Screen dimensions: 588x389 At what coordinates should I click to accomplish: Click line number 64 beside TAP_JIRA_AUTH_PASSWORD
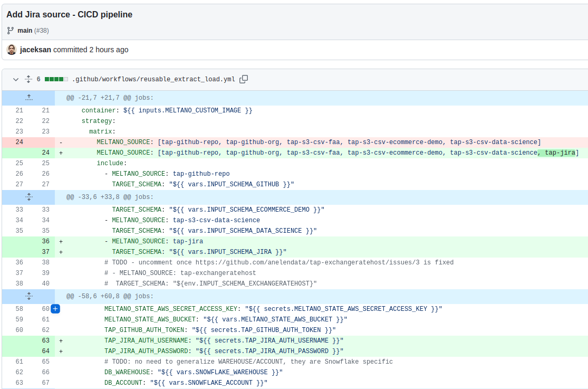tap(45, 351)
